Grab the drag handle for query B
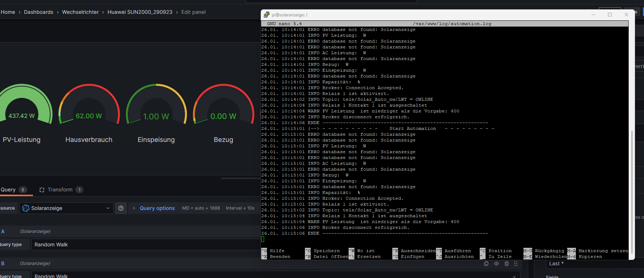Screen dimensions: 644x278 point(516,263)
